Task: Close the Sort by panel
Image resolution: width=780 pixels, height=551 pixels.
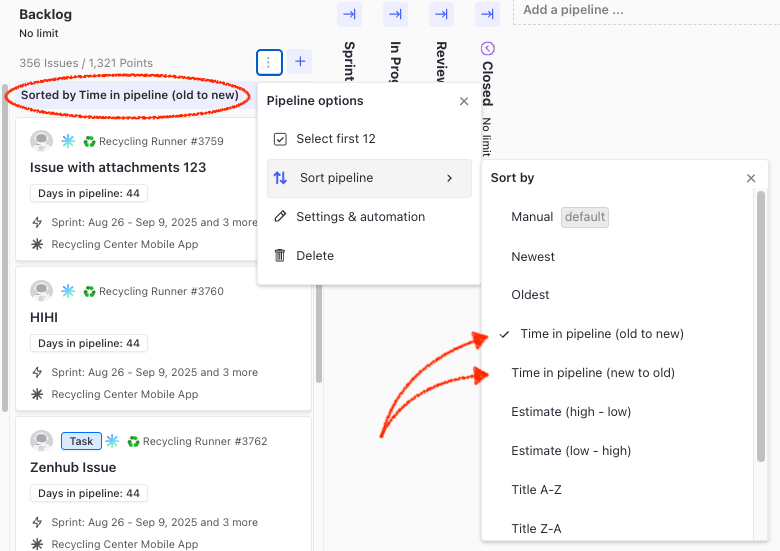Action: coord(751,178)
